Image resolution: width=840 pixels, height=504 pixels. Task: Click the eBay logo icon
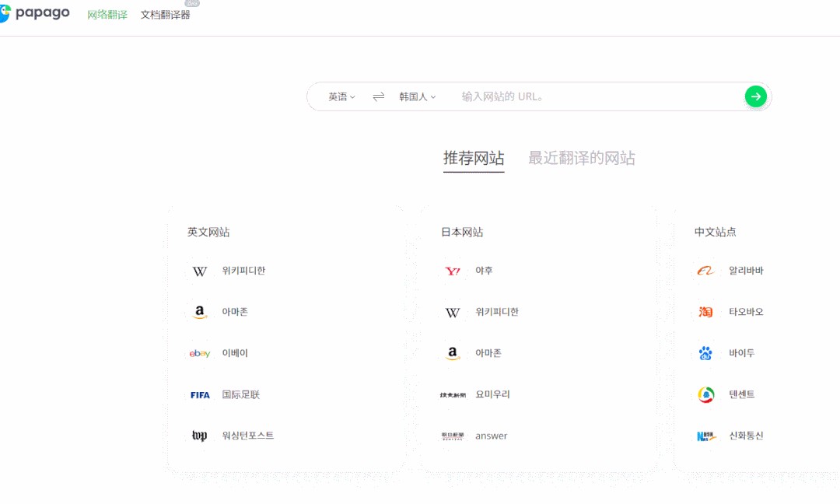coord(200,353)
